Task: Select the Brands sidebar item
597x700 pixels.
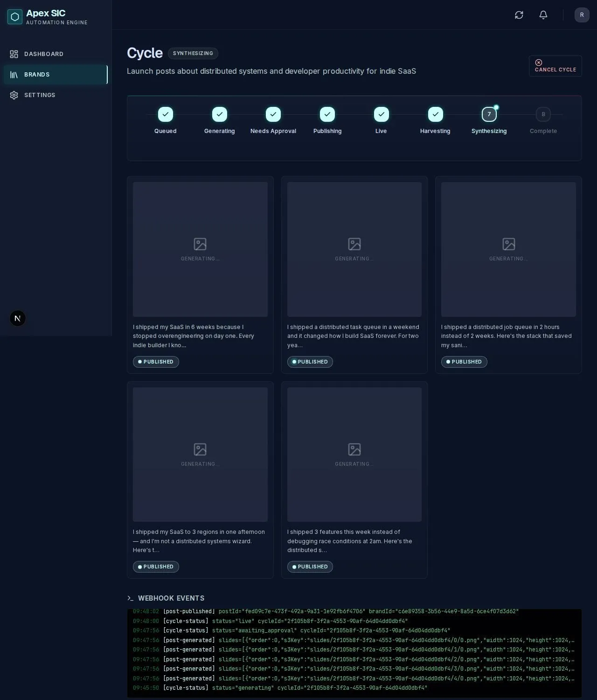Action: tap(56, 75)
